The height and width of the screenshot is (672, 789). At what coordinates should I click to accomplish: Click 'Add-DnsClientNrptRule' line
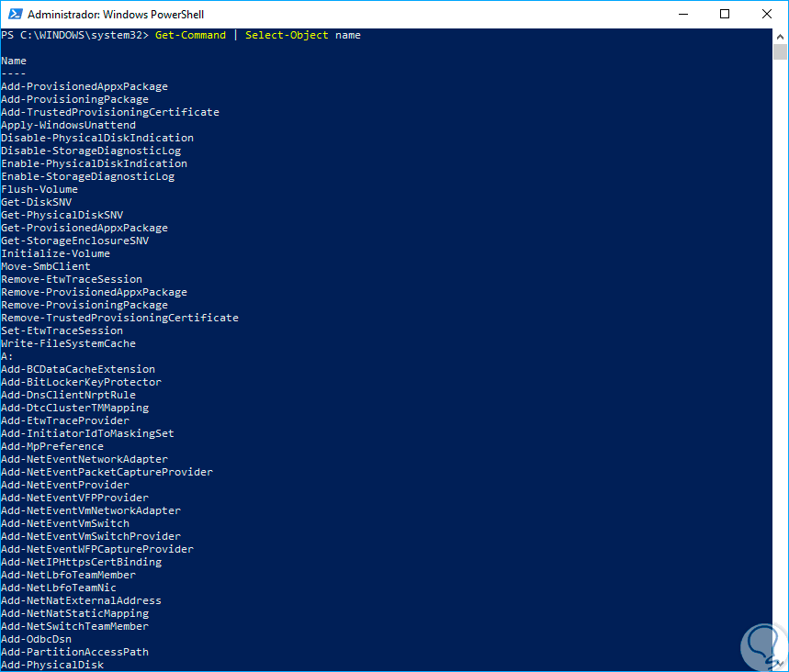69,396
